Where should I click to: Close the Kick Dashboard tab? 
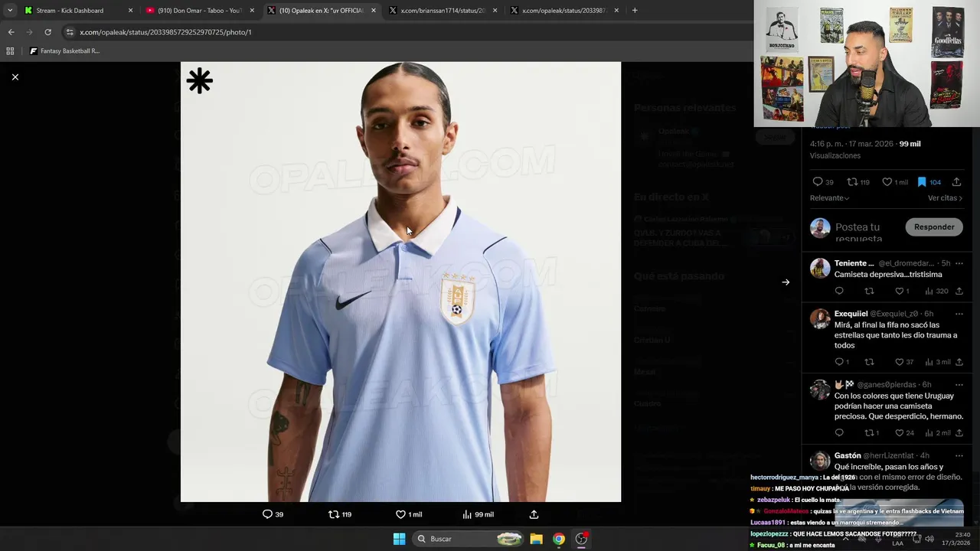(x=130, y=11)
